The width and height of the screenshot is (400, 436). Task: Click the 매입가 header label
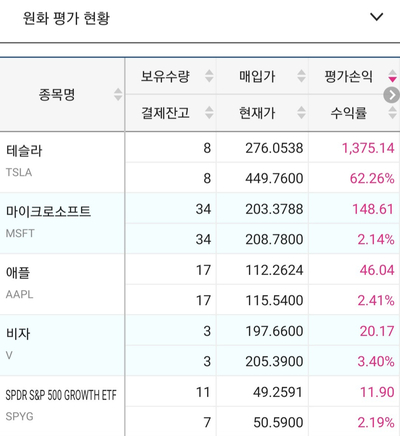[x=257, y=76]
